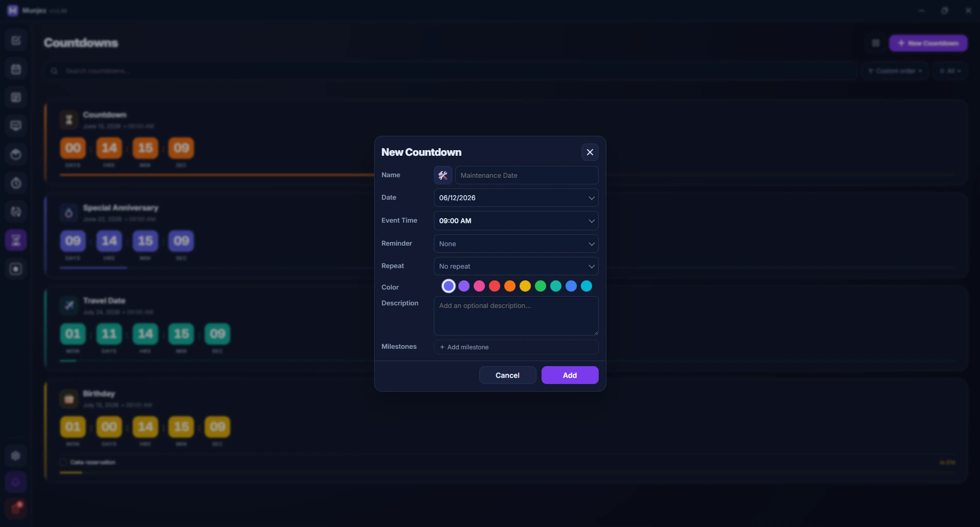The width and height of the screenshot is (980, 527).
Task: Open the Travel Date countdown title
Action: (104, 301)
